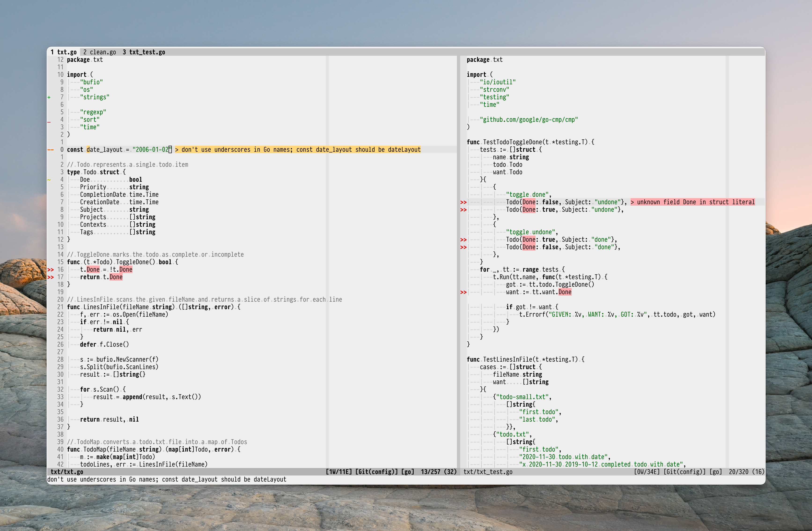This screenshot has height=531, width=812.
Task: Click error marker beside Done: false "undone" line
Action: pyautogui.click(x=463, y=203)
